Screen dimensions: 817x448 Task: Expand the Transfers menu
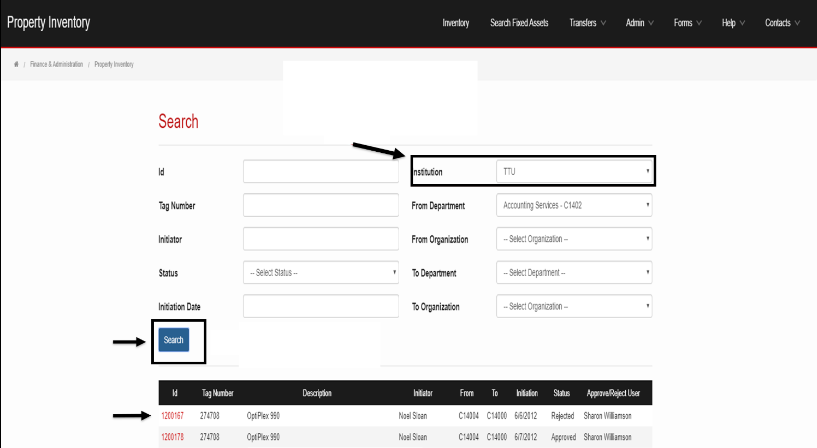coord(587,23)
